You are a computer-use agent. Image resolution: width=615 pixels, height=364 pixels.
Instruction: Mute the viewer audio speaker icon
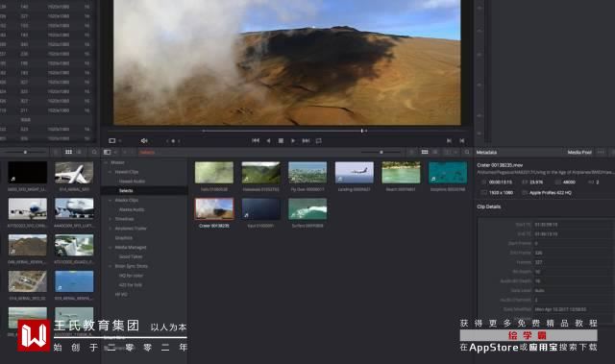144,140
